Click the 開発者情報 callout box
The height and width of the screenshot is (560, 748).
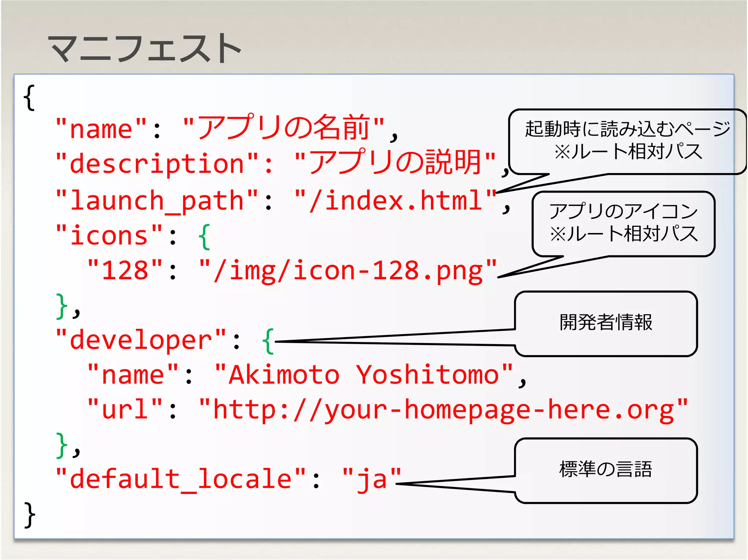(x=606, y=323)
